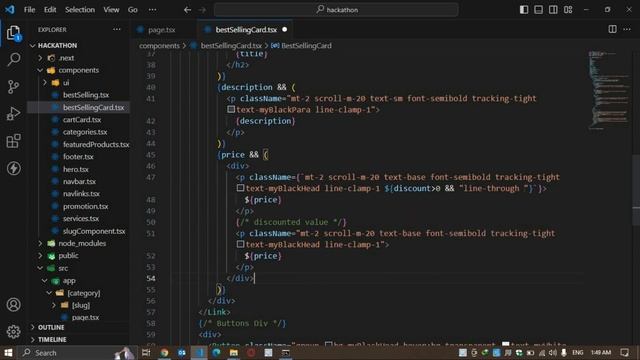Click components in the breadcrumb
Screen dimensions: 640x360
(x=159, y=46)
